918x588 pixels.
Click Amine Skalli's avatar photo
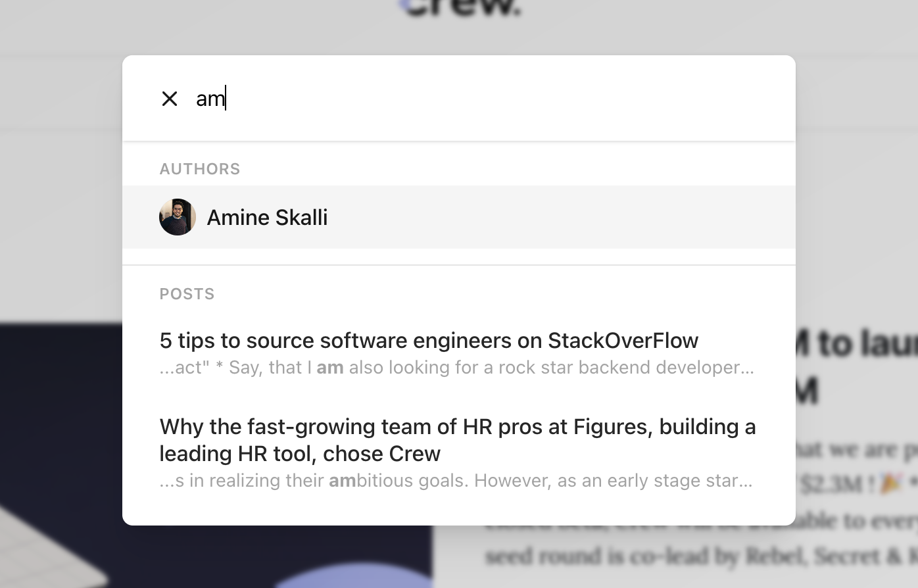click(178, 217)
